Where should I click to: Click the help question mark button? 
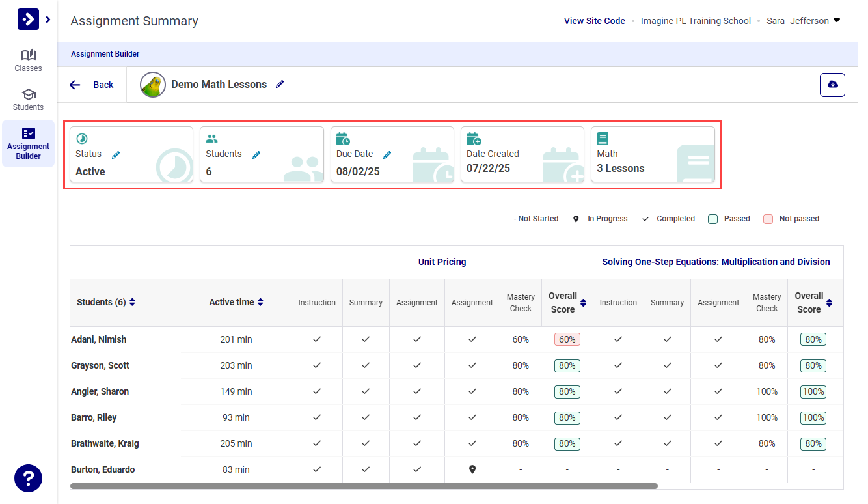point(28,479)
